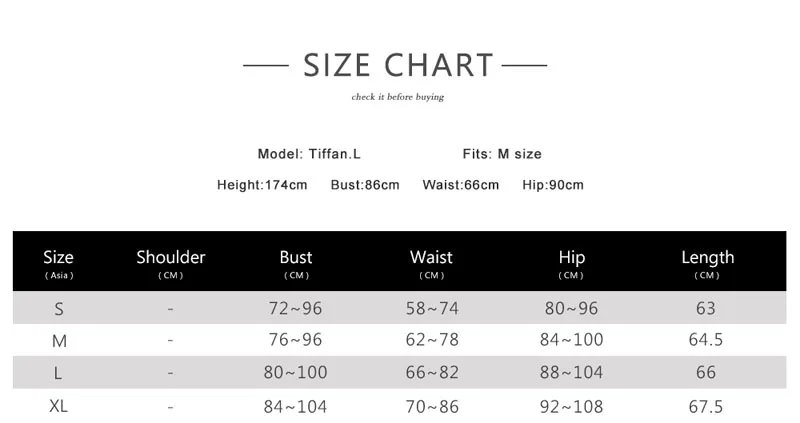Click the 'check it before buying' subtitle
Image resolution: width=800 pixels, height=423 pixels.
(397, 97)
